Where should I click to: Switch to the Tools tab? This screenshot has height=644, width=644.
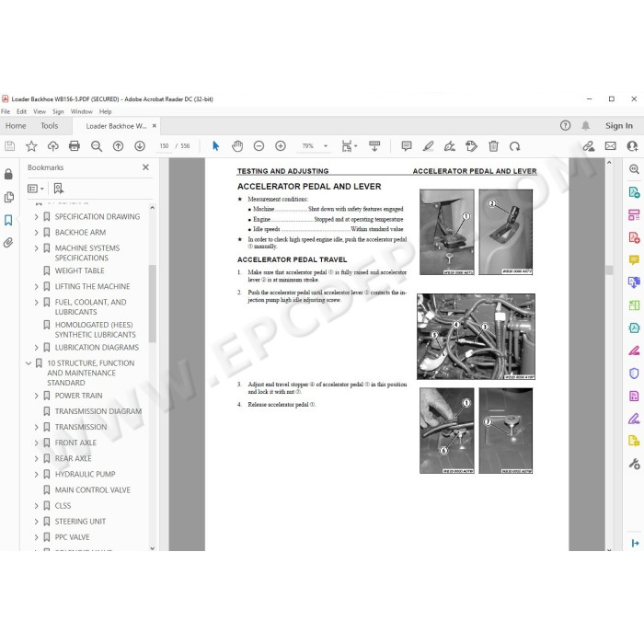point(50,126)
